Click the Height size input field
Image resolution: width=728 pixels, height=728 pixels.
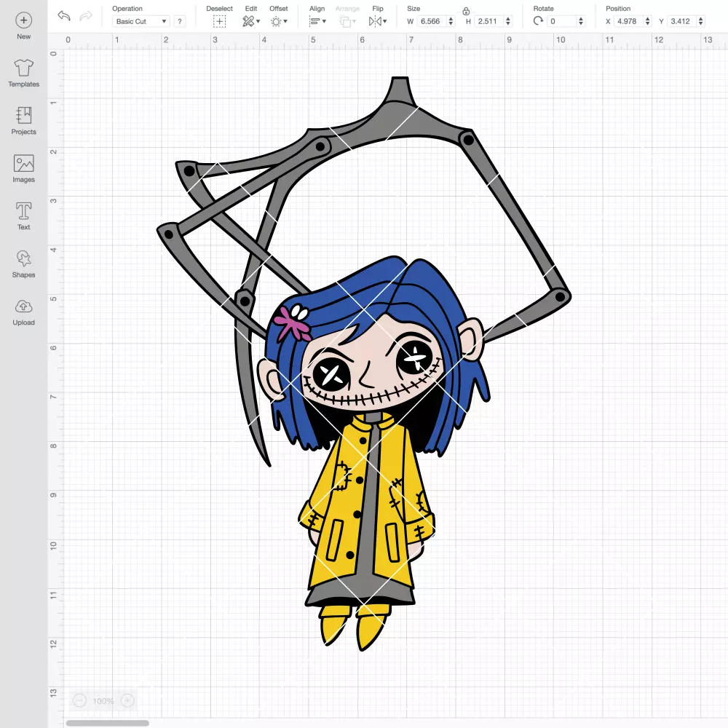(x=489, y=21)
